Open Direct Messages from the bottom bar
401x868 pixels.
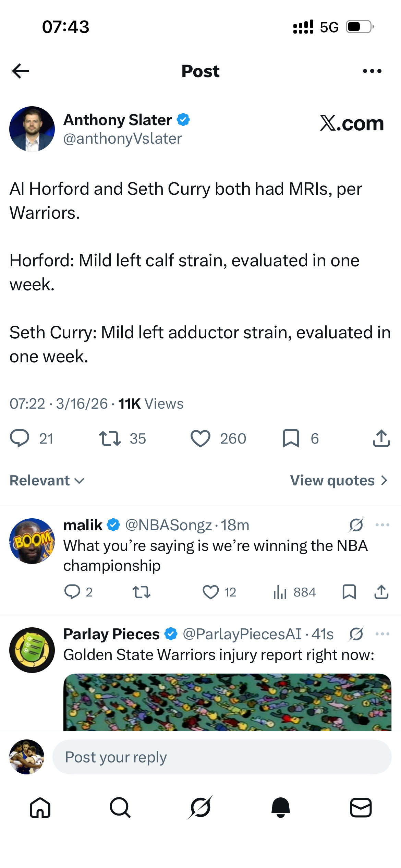tap(361, 808)
